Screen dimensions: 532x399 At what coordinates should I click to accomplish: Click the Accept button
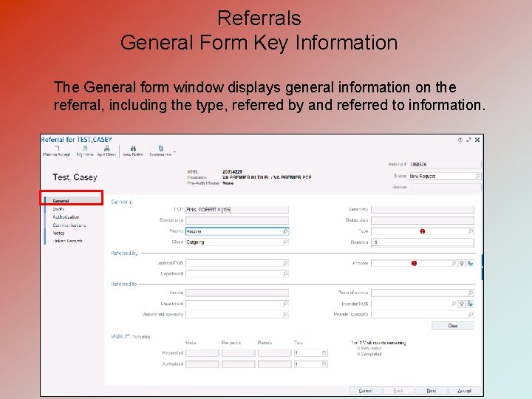465,391
